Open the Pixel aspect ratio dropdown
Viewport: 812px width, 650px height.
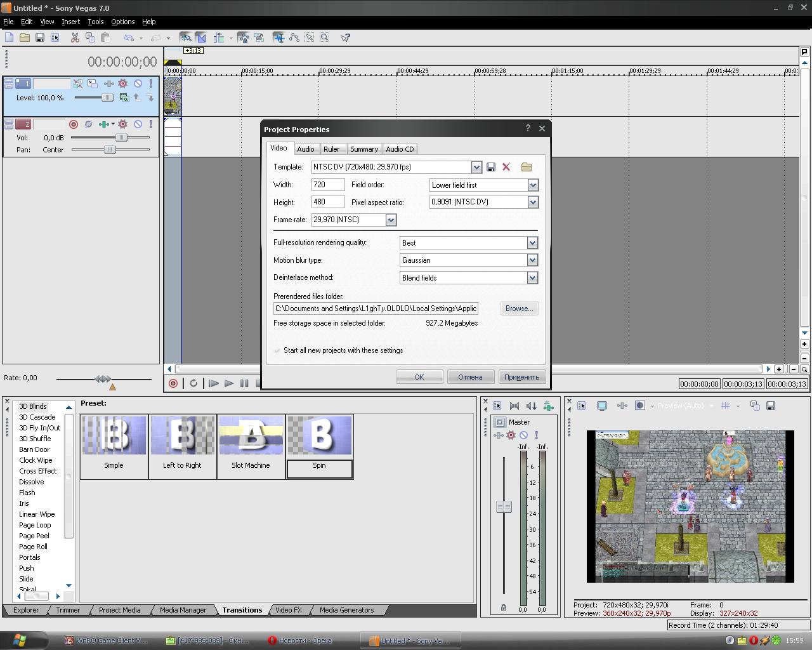coord(533,202)
